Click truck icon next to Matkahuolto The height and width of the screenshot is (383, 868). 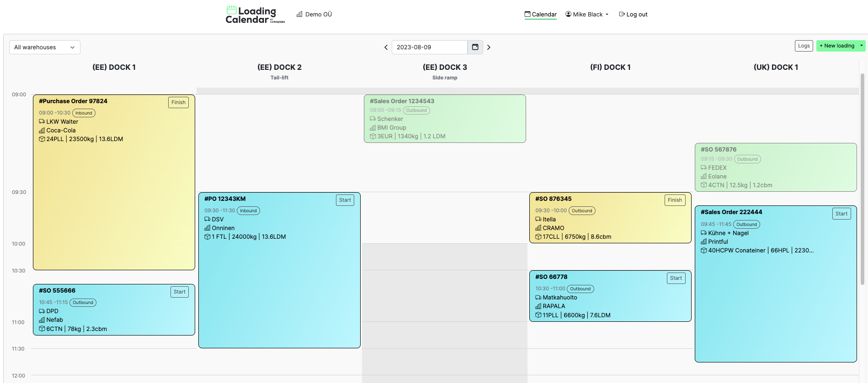click(538, 297)
